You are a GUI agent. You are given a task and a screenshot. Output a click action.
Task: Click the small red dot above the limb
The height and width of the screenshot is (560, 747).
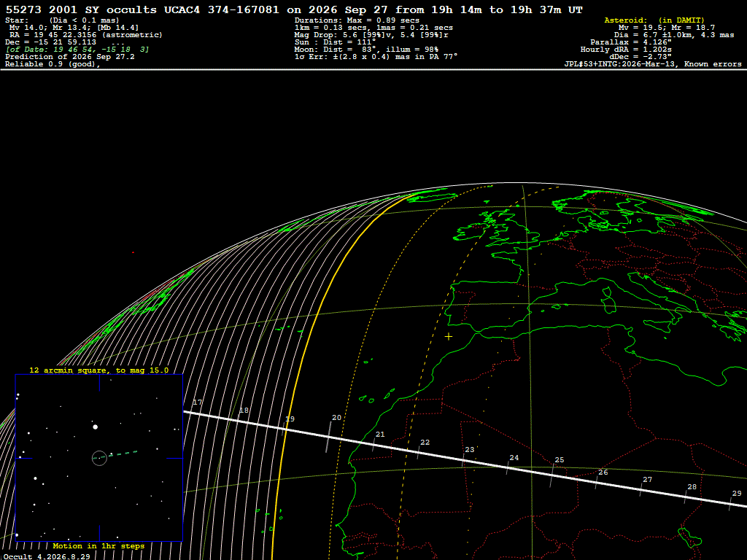pyautogui.click(x=133, y=252)
